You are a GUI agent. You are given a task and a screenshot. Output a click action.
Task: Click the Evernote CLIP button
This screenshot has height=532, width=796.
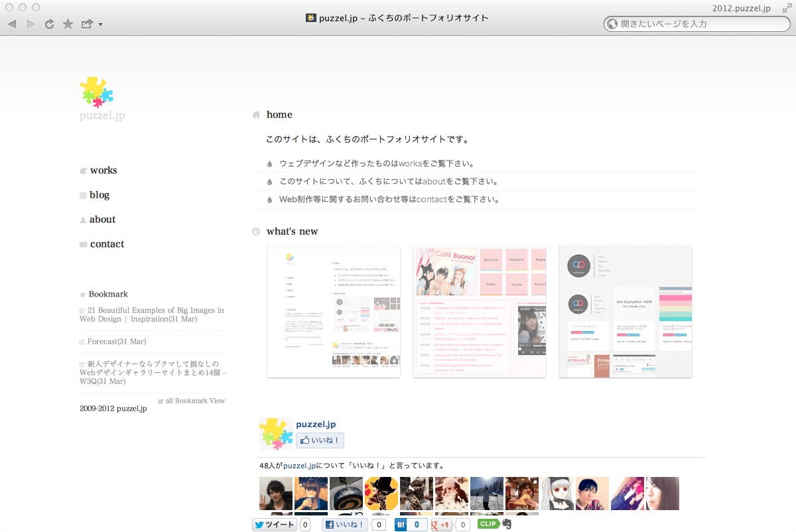click(x=489, y=524)
